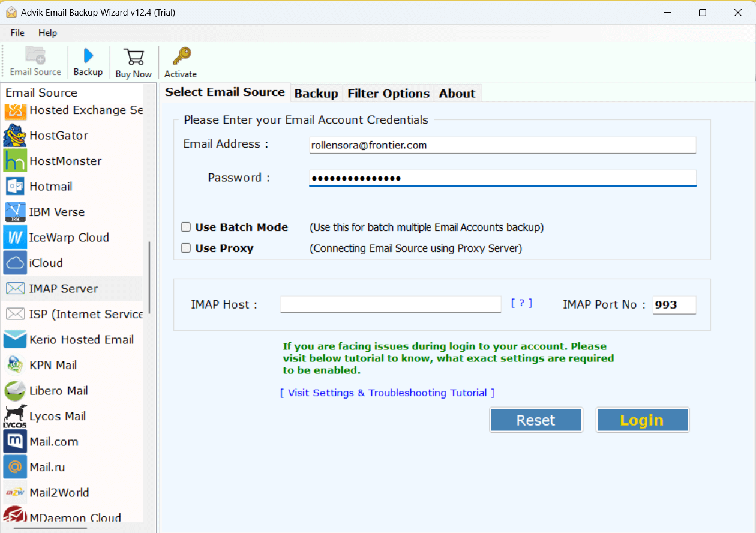The image size is (756, 533).
Task: Select the HostMonster text label
Action: click(65, 161)
